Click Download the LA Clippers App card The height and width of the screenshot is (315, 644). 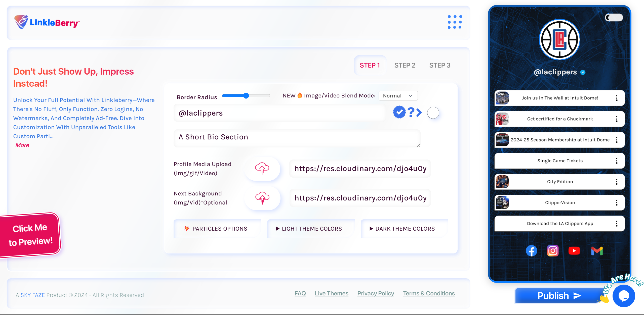pyautogui.click(x=559, y=224)
